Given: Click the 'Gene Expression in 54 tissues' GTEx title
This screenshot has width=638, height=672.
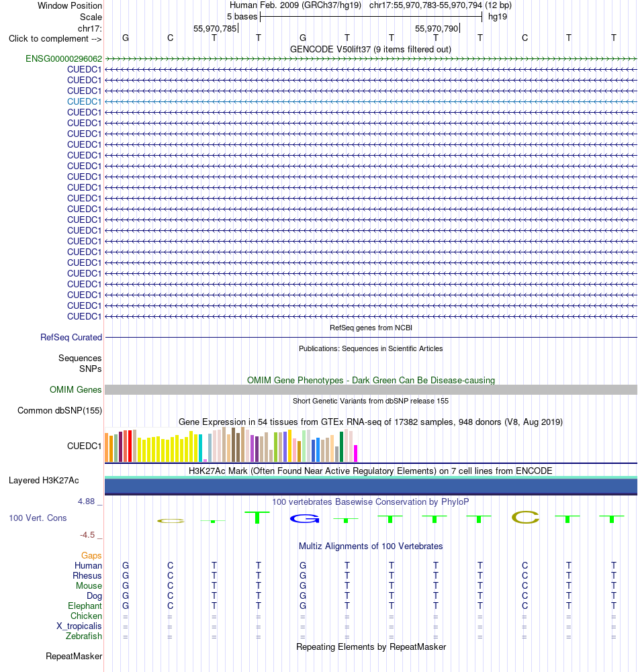Looking at the screenshot, I should 371,422.
